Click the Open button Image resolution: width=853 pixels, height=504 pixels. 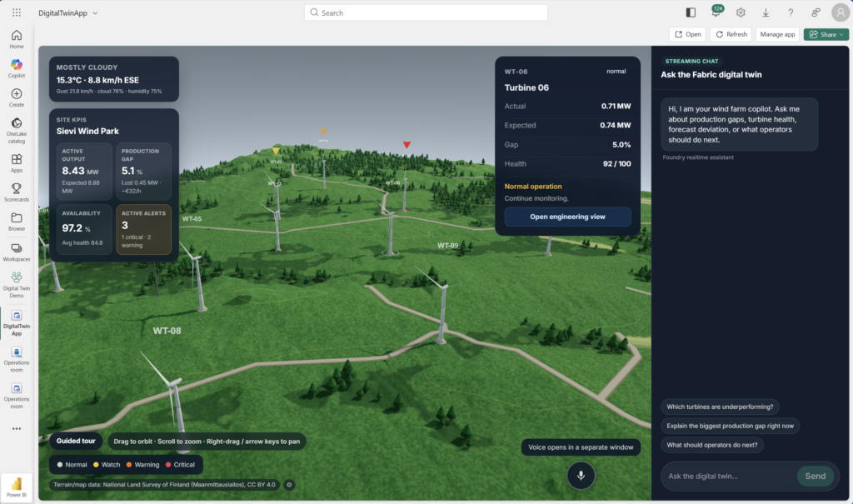point(687,34)
